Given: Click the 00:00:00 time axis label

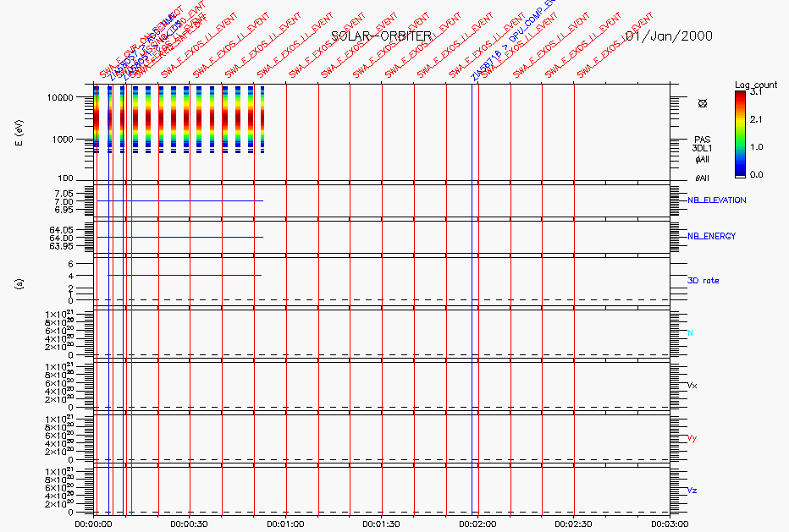Looking at the screenshot, I should (x=94, y=524).
